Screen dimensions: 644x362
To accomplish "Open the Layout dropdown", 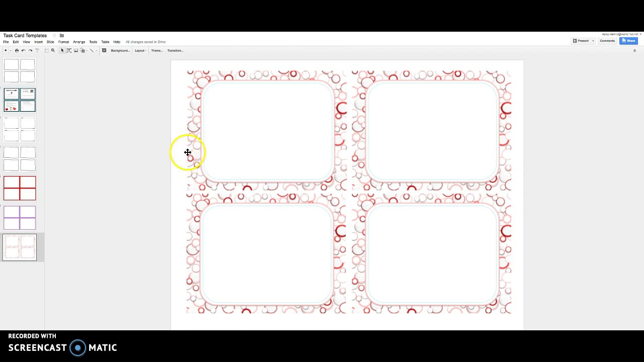I will point(140,50).
